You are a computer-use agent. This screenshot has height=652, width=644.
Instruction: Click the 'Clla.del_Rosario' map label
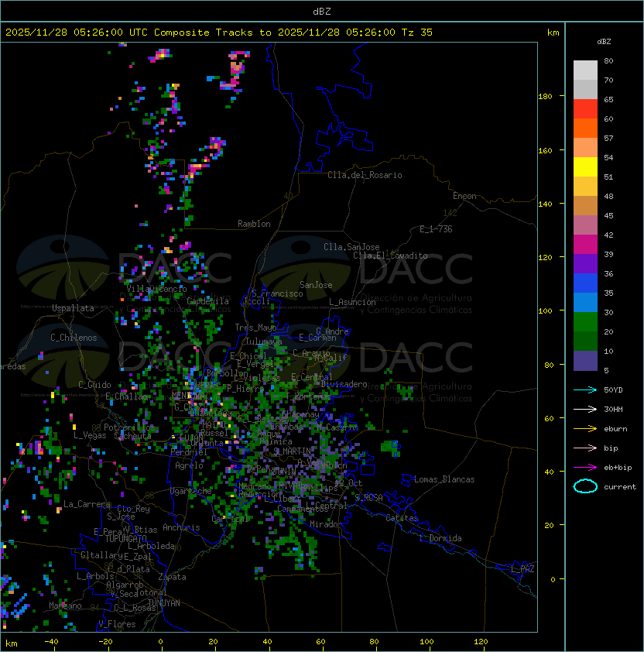(365, 175)
